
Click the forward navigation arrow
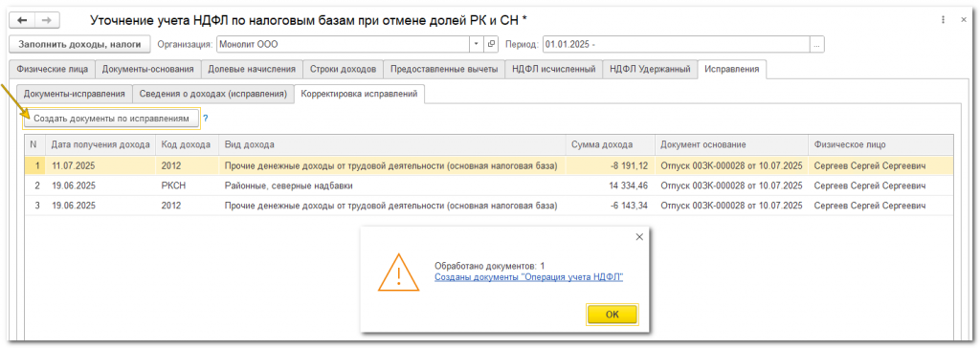45,21
